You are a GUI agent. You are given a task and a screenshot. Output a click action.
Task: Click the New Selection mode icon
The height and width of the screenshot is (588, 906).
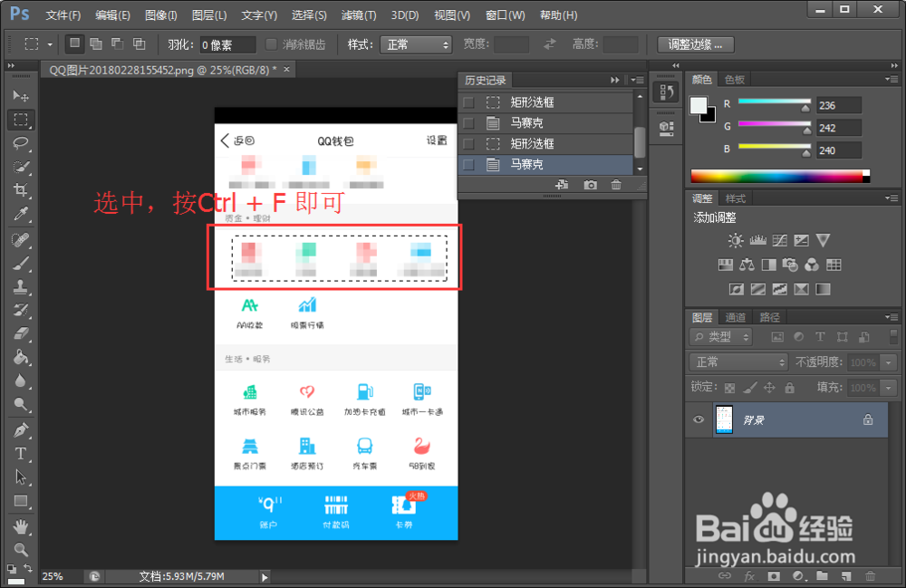point(74,43)
